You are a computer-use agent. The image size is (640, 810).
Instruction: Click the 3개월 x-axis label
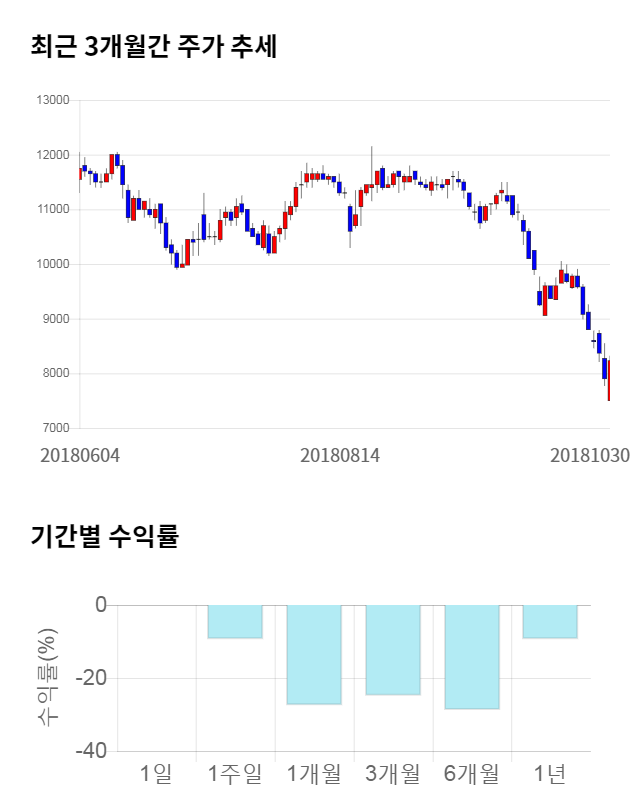(393, 773)
